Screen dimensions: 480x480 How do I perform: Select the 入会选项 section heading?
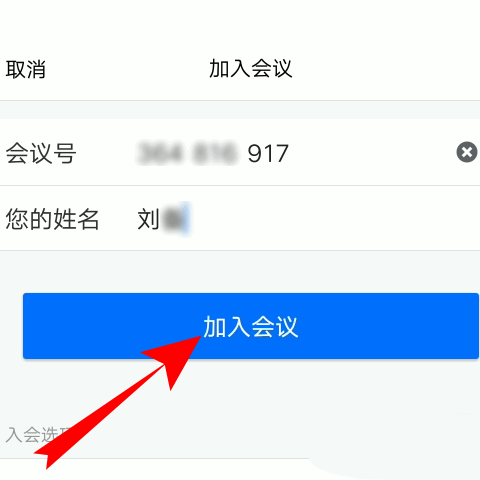[x=33, y=435]
